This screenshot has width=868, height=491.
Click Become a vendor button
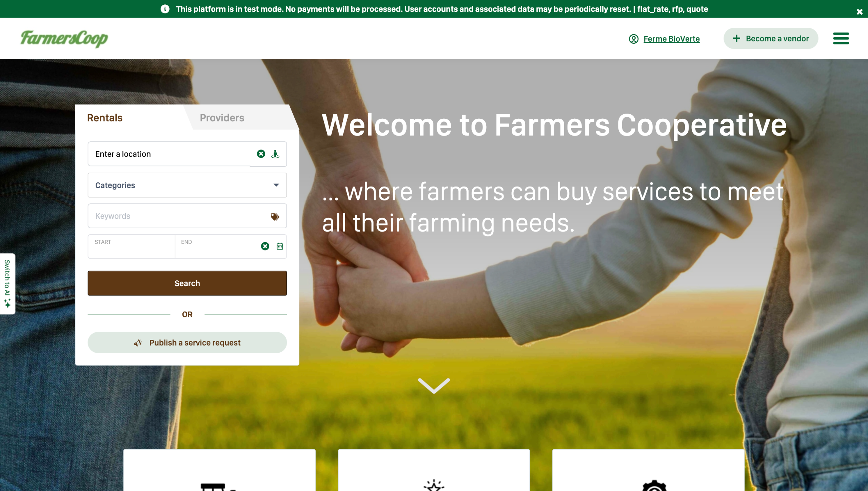(771, 38)
